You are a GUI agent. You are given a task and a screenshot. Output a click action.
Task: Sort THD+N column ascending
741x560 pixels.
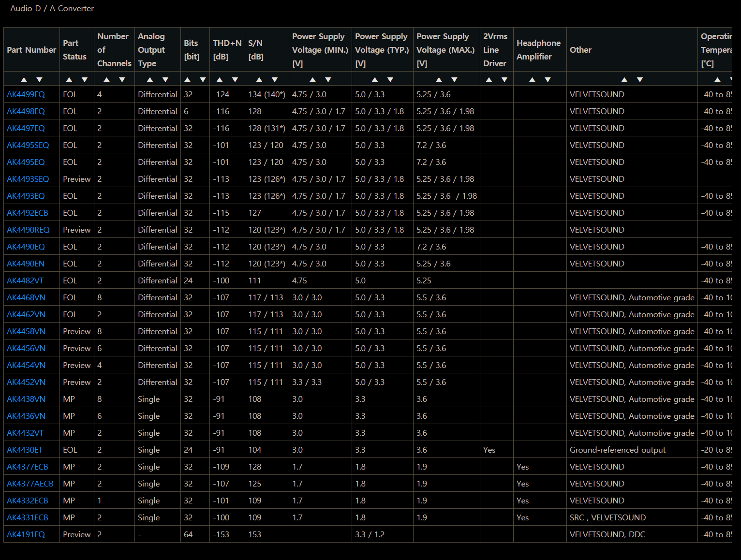[x=220, y=80]
